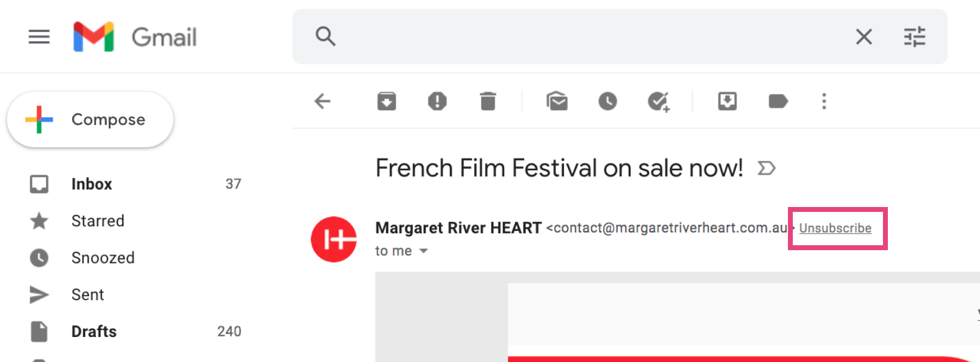
Task: Click the Compose button
Action: point(90,120)
